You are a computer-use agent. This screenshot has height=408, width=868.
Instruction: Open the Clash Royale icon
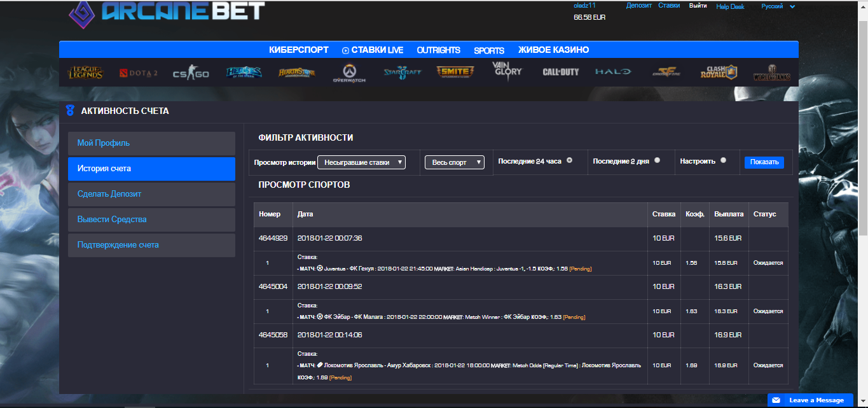719,72
